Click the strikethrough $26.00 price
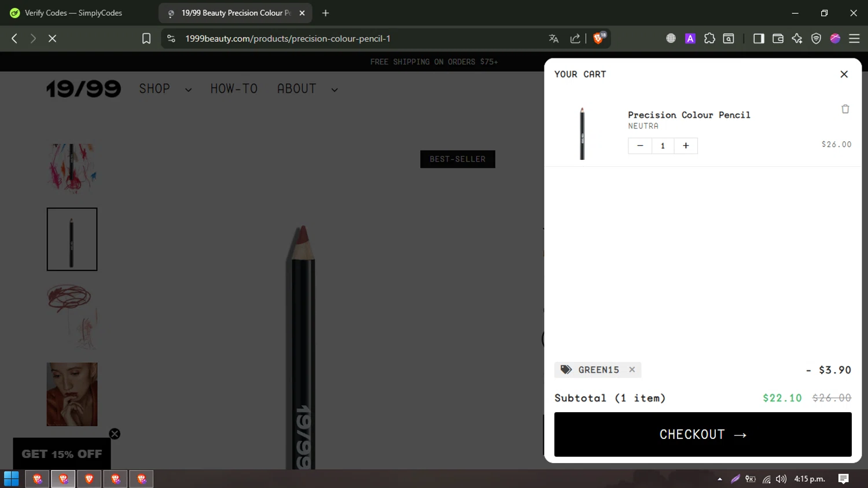 click(x=832, y=398)
